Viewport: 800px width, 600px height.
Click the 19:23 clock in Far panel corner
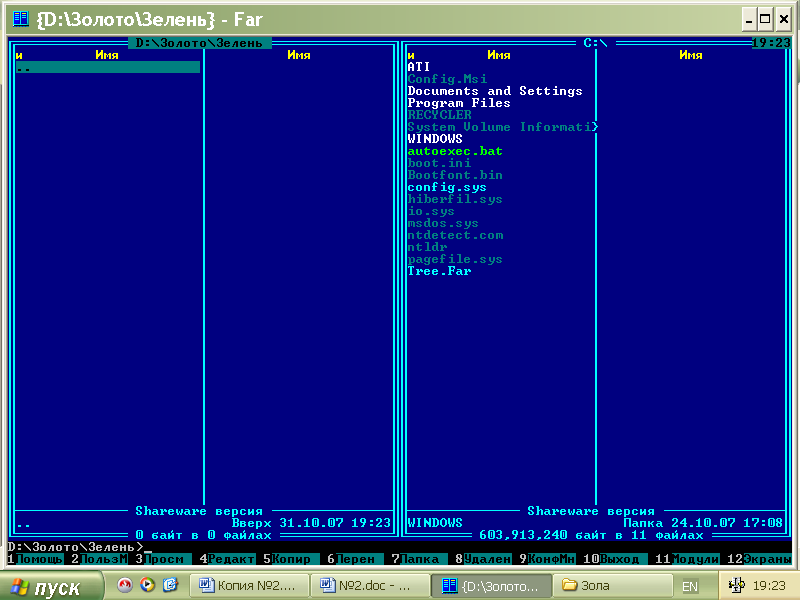(771, 43)
